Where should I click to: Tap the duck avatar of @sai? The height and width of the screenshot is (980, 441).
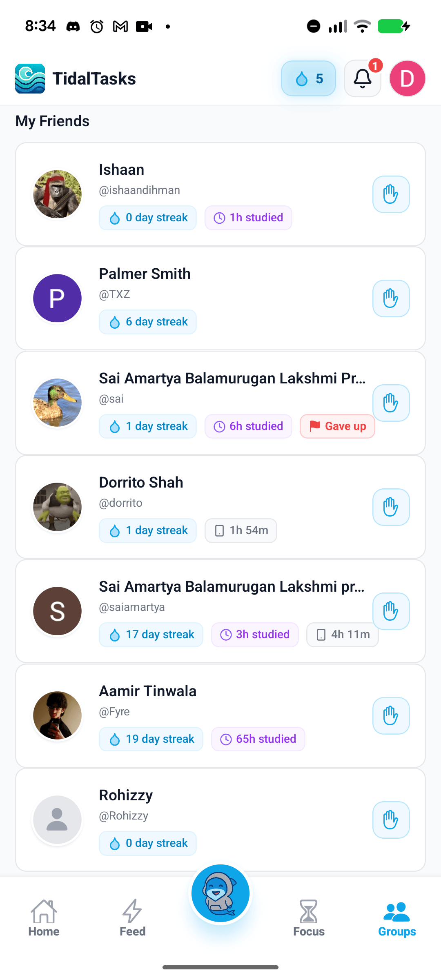click(57, 403)
